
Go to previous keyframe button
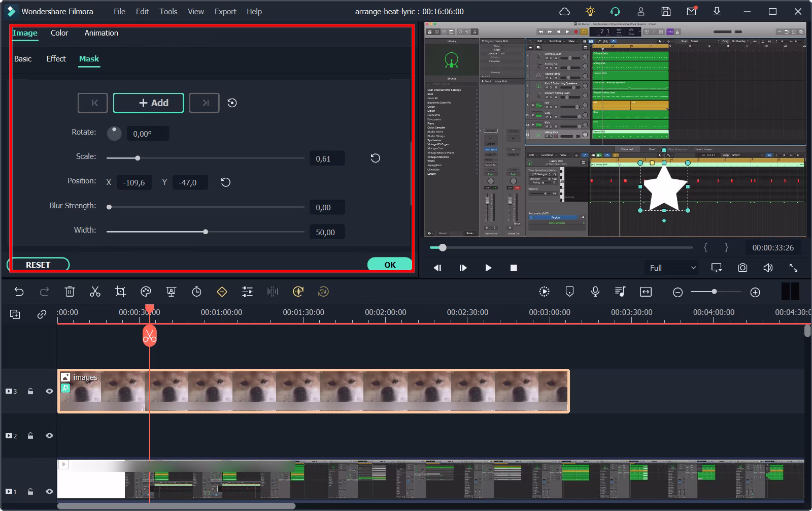tap(92, 103)
